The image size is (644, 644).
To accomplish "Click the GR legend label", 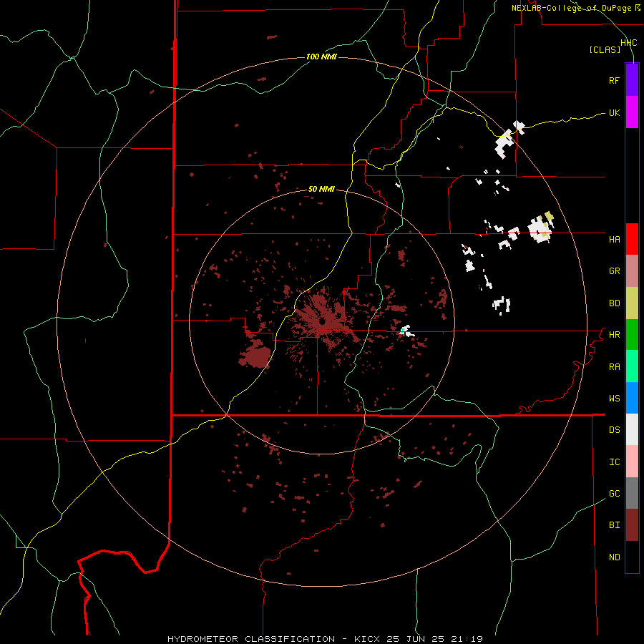I will (x=614, y=271).
